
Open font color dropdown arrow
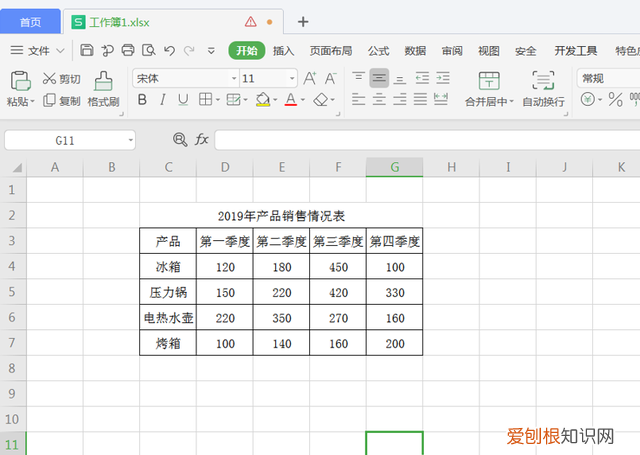coord(303,100)
